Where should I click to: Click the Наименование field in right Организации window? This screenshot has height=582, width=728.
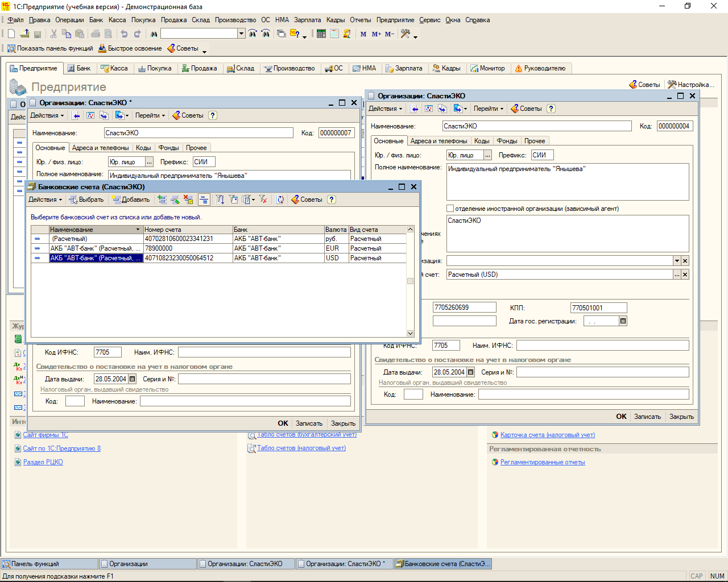537,126
